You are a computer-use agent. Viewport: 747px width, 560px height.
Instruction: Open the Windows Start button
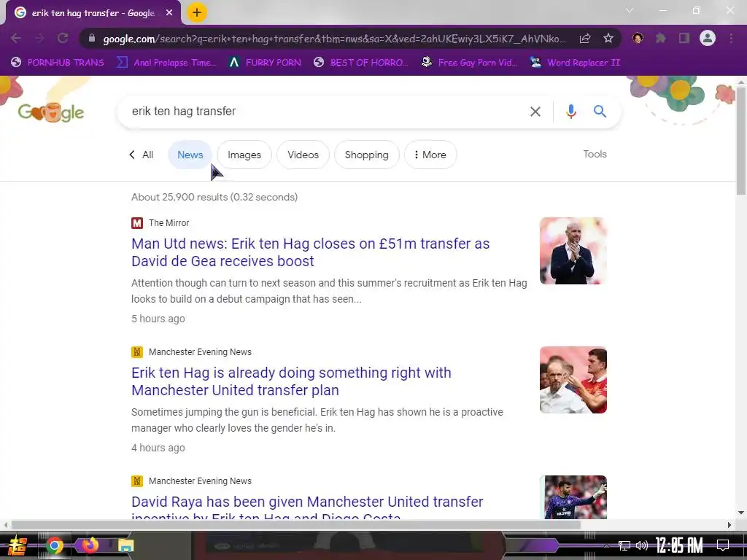click(x=18, y=545)
